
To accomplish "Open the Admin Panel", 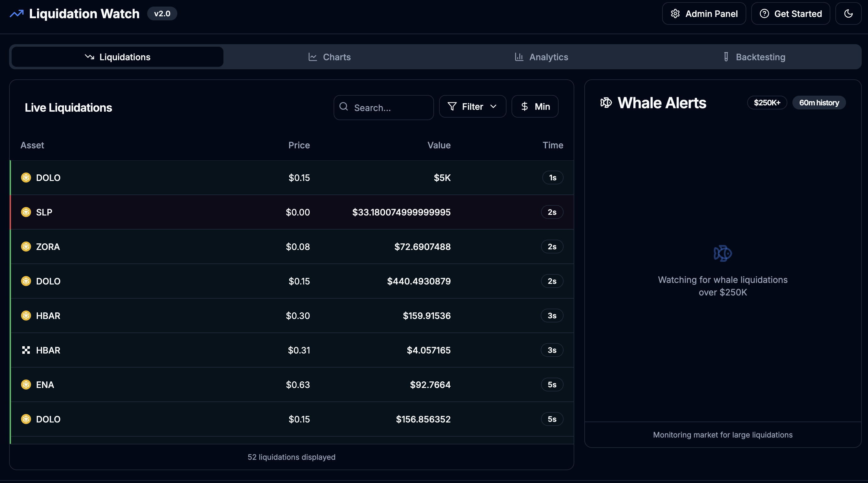I will click(704, 14).
